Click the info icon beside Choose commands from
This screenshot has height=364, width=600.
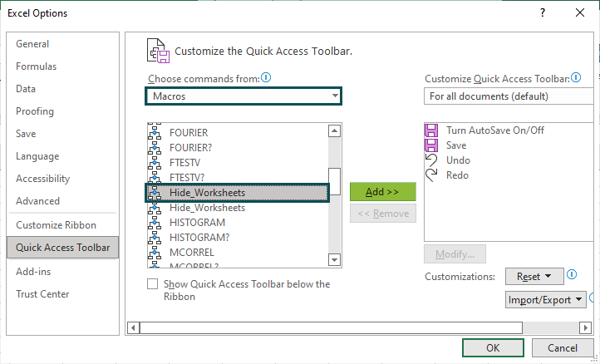tap(266, 77)
